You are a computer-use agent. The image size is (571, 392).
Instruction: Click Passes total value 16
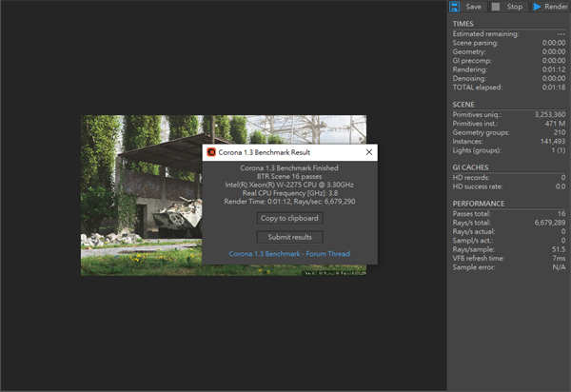coord(561,214)
